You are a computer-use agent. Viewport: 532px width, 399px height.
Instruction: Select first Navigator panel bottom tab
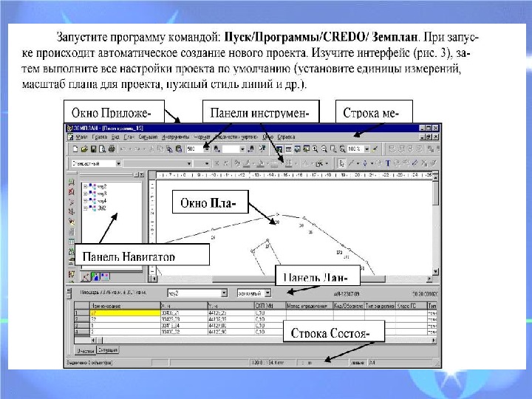click(85, 277)
